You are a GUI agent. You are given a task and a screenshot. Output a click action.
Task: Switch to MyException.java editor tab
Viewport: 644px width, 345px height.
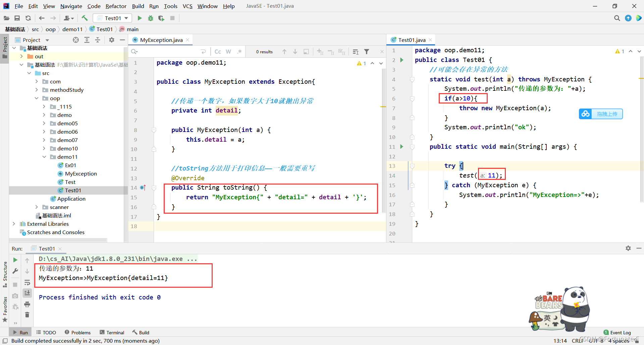161,40
